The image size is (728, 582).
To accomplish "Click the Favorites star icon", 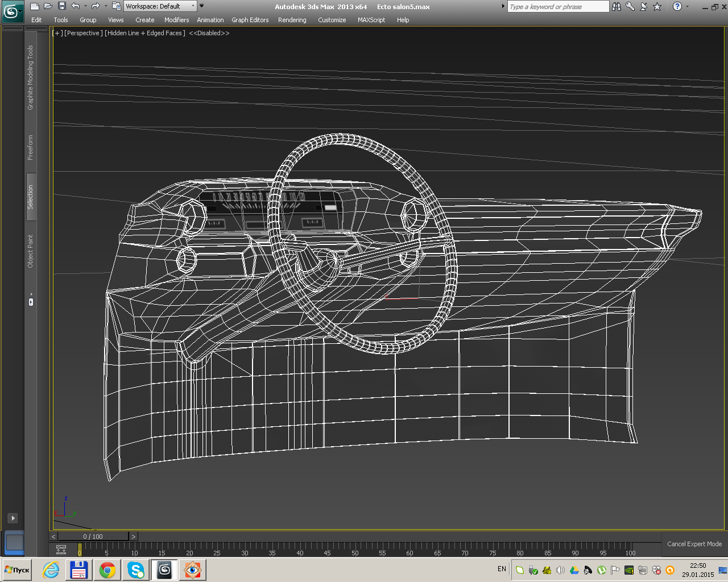I will (657, 6).
